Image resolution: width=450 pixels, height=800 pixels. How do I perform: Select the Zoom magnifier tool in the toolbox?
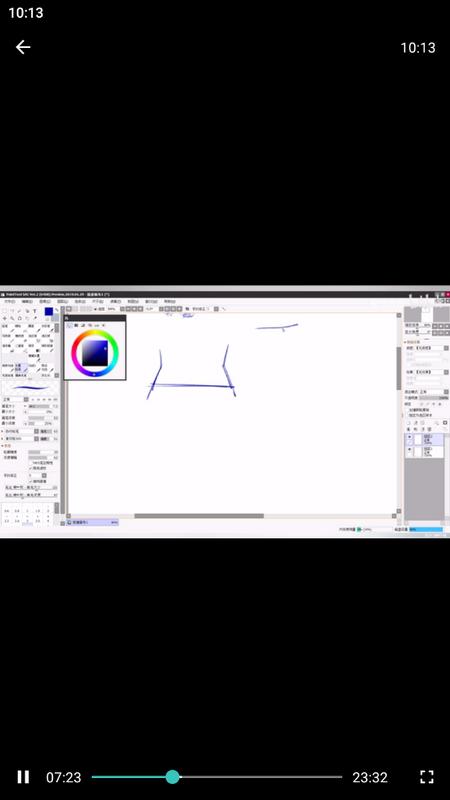pyautogui.click(x=12, y=318)
